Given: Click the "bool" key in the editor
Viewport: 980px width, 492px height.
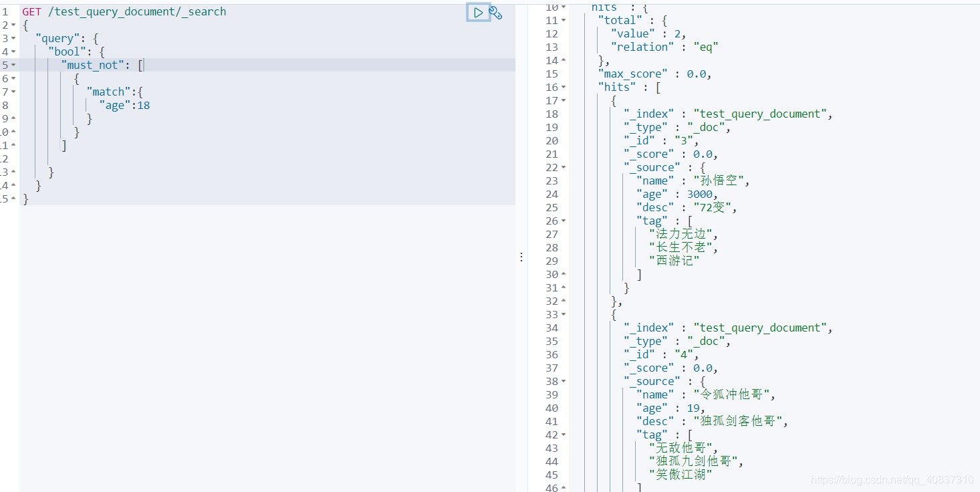Looking at the screenshot, I should [67, 51].
